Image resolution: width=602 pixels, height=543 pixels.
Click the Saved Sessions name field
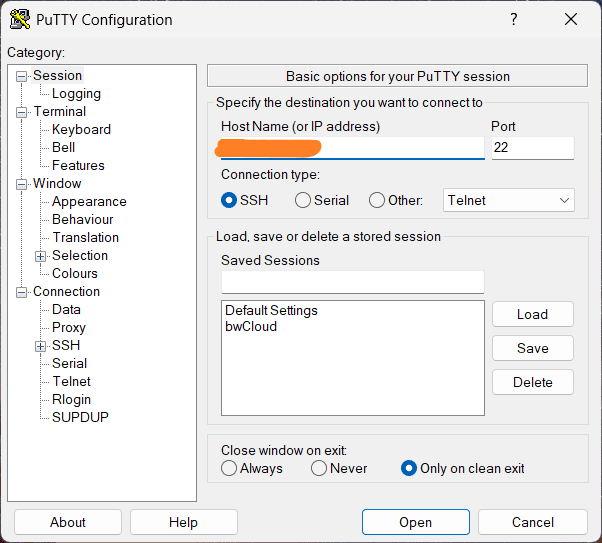coord(352,282)
